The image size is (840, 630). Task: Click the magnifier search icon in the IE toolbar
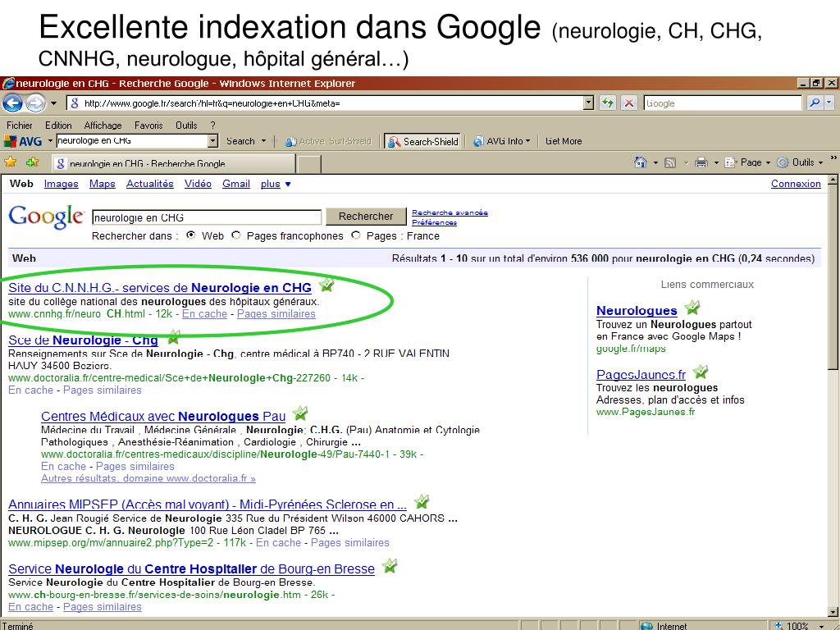click(815, 103)
